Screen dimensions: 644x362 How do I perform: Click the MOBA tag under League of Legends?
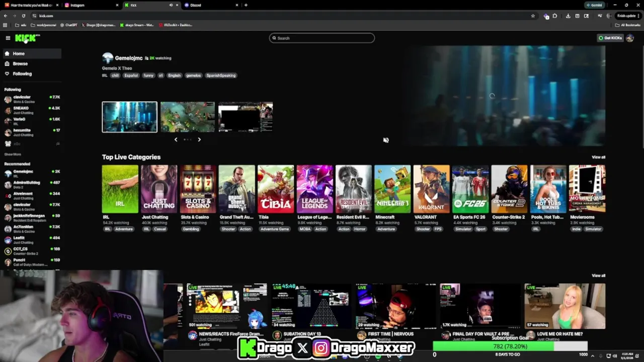point(305,229)
